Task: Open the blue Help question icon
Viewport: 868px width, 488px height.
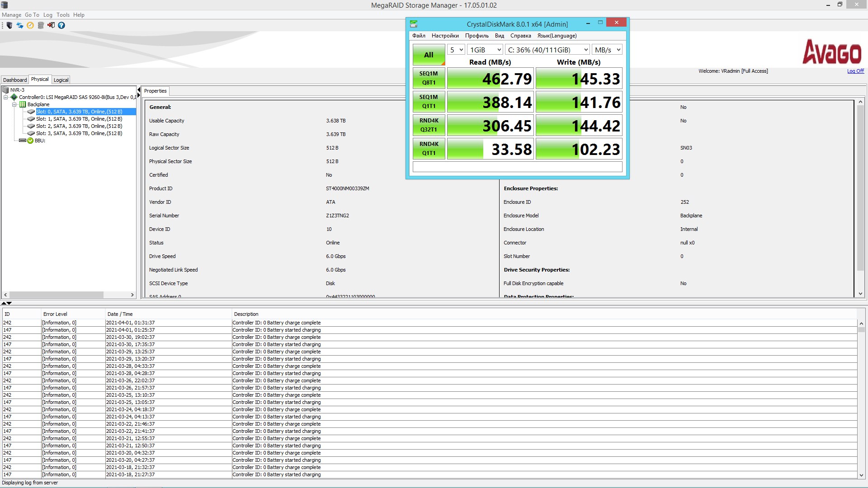Action: (x=61, y=25)
